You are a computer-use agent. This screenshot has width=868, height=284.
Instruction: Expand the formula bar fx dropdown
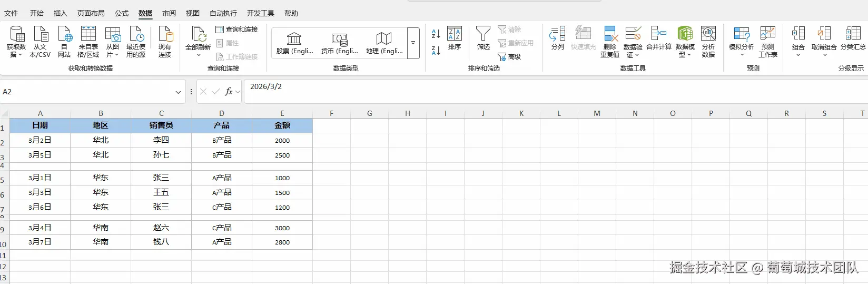click(238, 92)
